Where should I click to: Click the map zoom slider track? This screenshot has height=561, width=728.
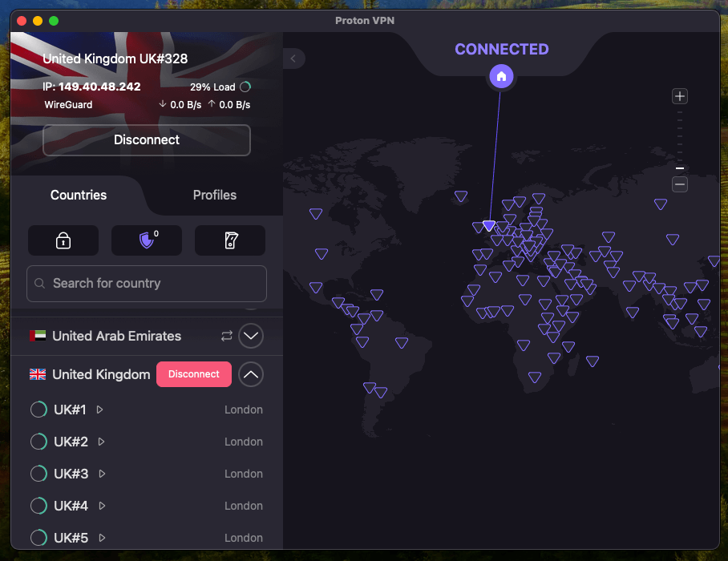point(680,140)
